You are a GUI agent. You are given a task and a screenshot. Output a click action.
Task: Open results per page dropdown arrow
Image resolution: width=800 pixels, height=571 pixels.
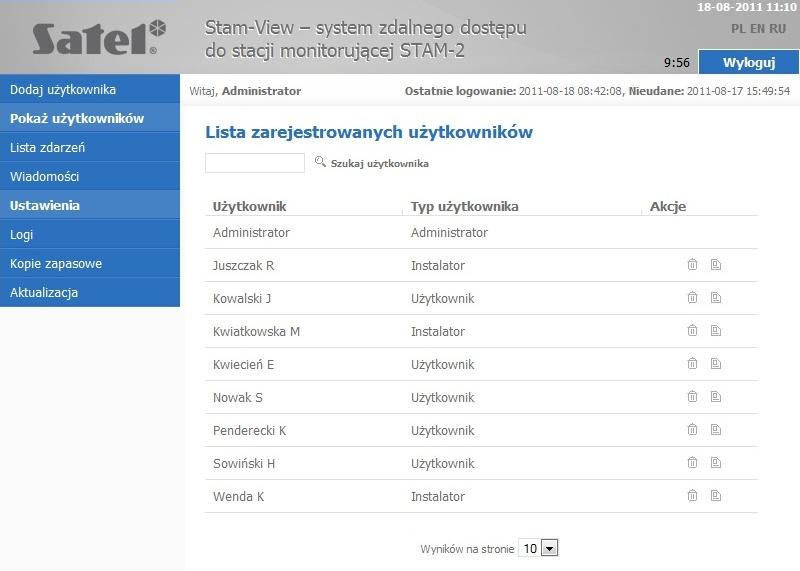(x=549, y=549)
